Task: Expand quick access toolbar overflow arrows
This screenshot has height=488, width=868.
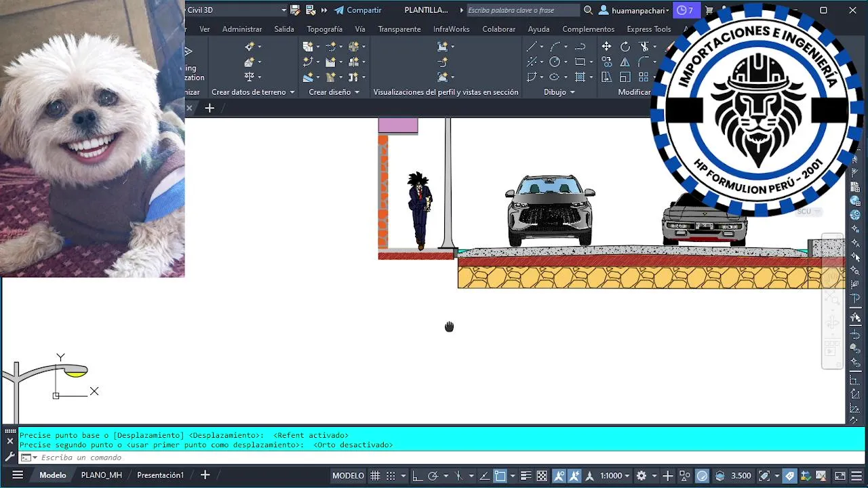Action: 324,10
